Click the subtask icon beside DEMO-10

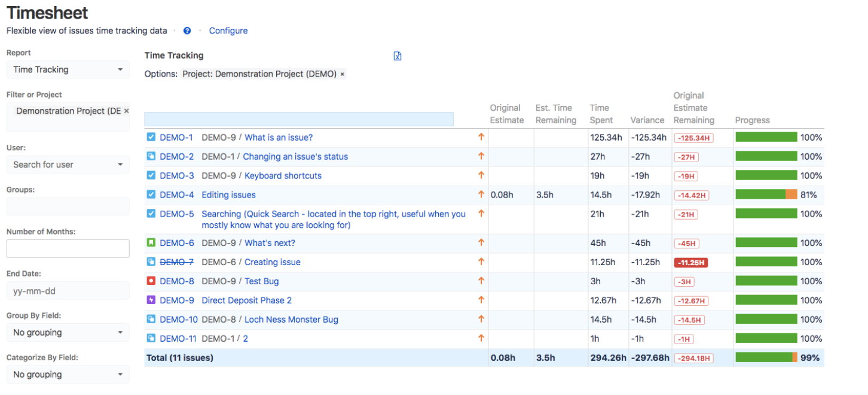(x=150, y=319)
